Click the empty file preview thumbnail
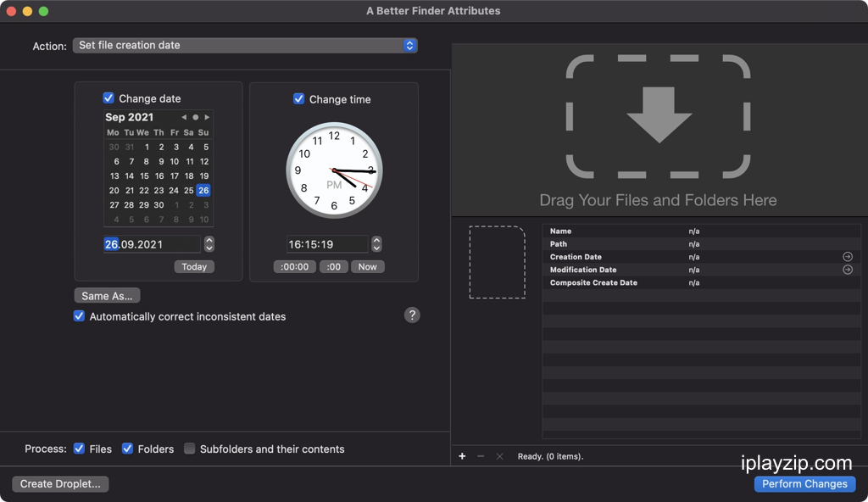Viewport: 868px width, 502px height. pos(497,262)
